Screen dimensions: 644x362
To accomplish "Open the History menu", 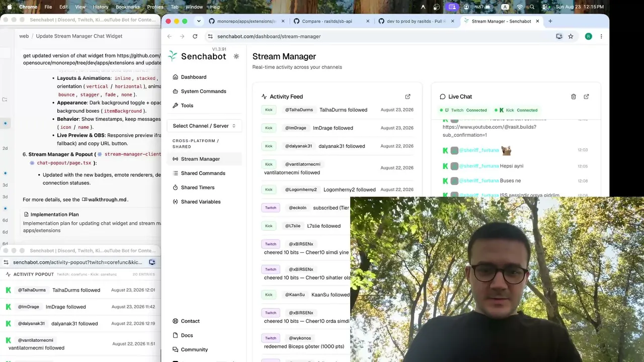I will 101,7.
